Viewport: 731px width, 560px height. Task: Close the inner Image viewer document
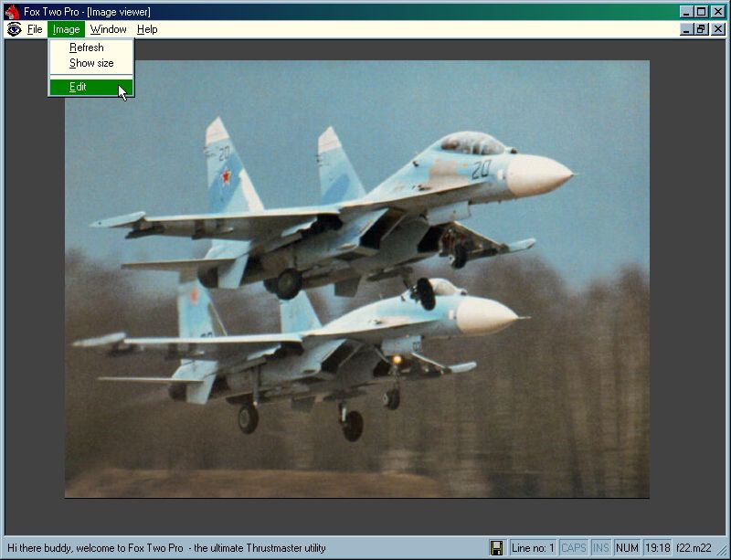click(x=717, y=29)
